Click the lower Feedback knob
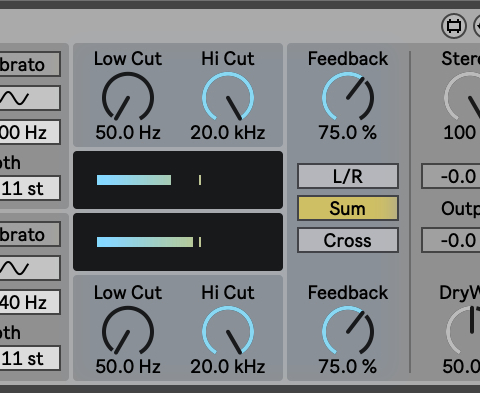 tap(348, 332)
